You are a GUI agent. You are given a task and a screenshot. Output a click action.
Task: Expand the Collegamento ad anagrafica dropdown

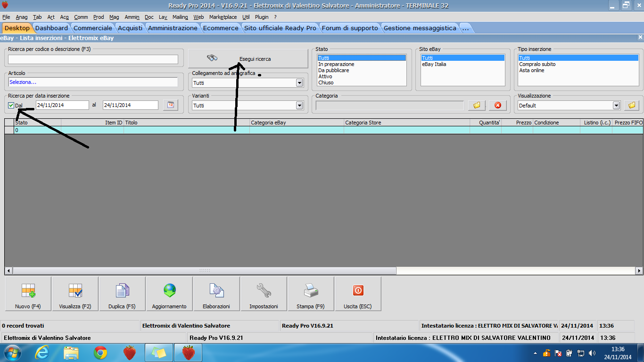point(299,83)
